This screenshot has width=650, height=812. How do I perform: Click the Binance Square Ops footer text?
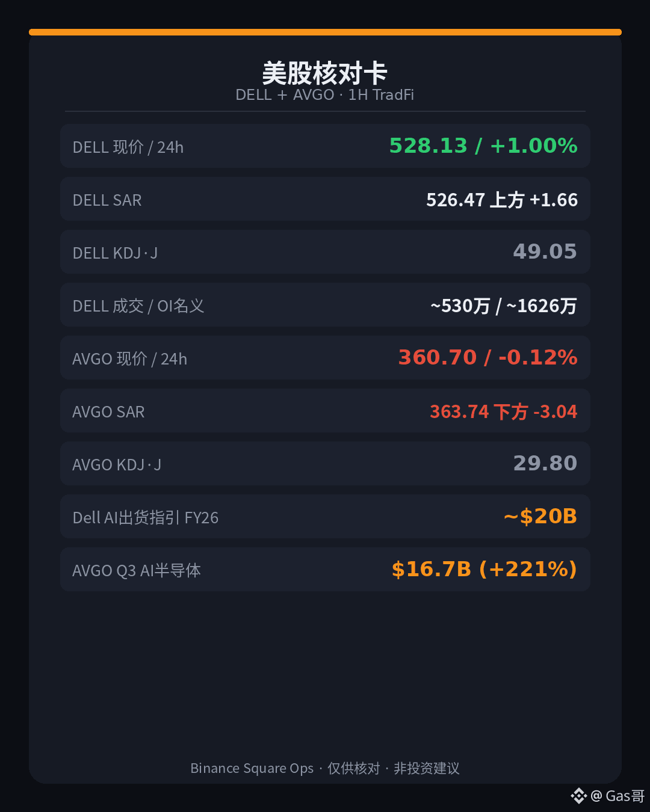pyautogui.click(x=252, y=769)
